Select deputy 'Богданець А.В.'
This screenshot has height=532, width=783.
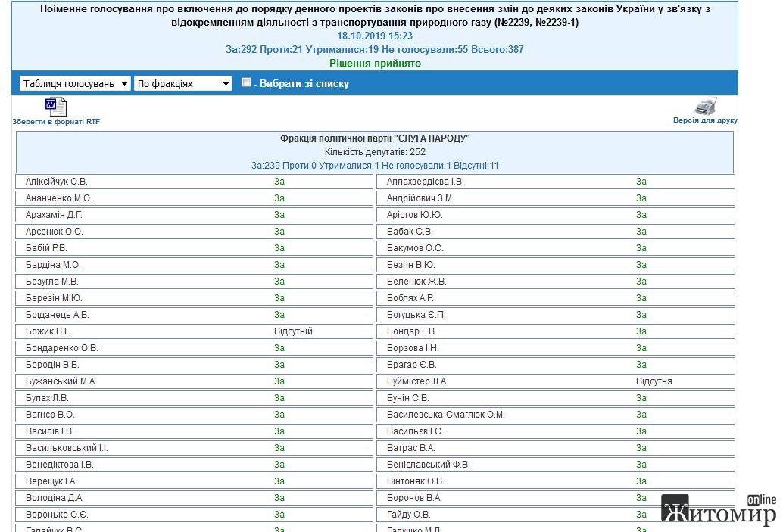(58, 314)
